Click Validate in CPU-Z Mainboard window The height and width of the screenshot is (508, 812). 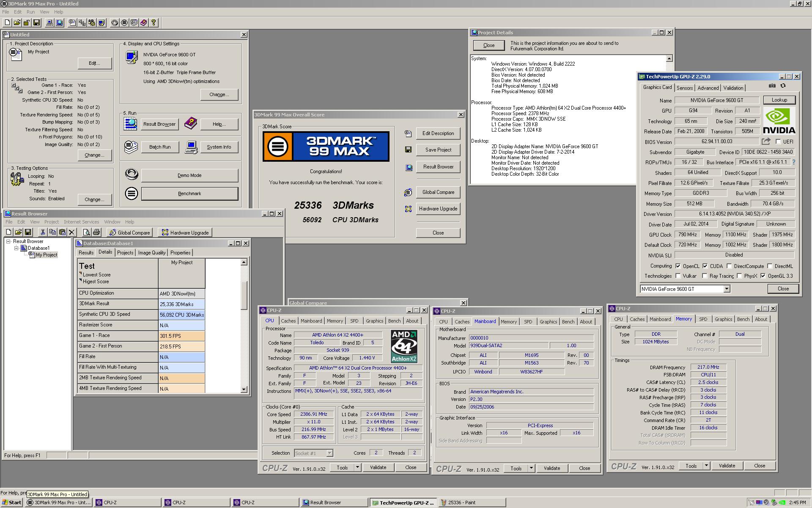click(x=551, y=468)
